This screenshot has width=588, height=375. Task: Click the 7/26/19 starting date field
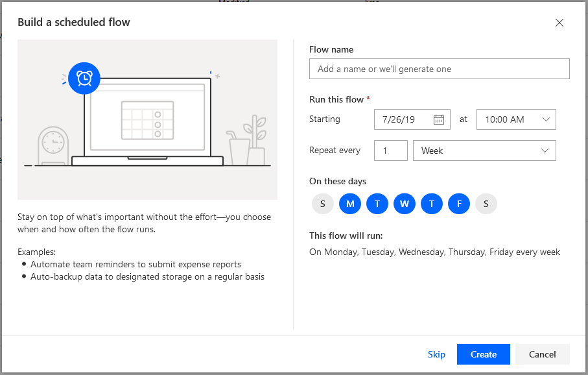click(x=402, y=119)
